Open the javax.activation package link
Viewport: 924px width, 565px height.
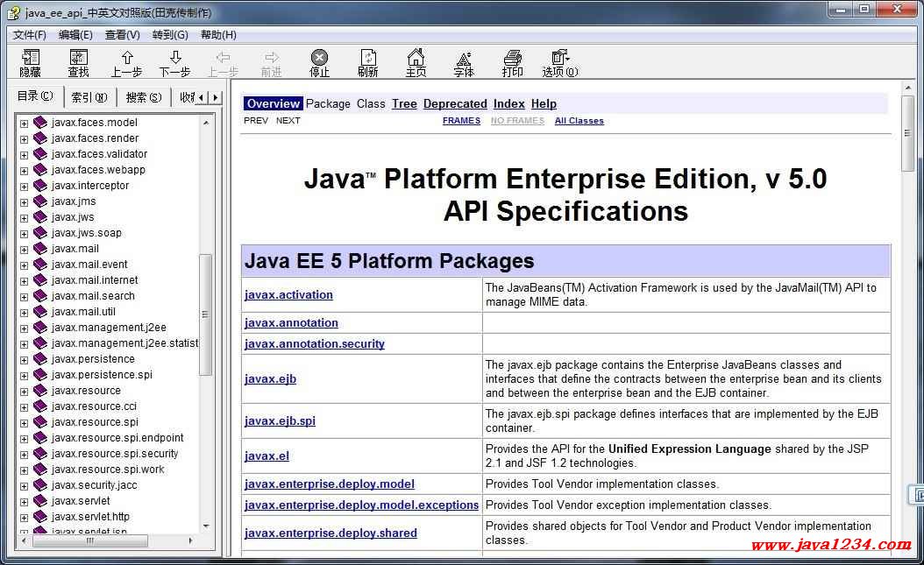point(288,295)
